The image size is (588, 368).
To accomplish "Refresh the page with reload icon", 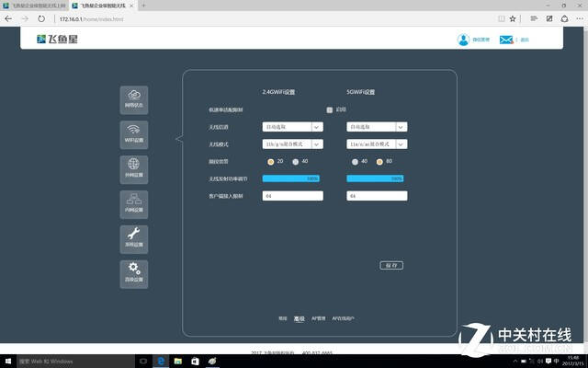I will [41, 18].
